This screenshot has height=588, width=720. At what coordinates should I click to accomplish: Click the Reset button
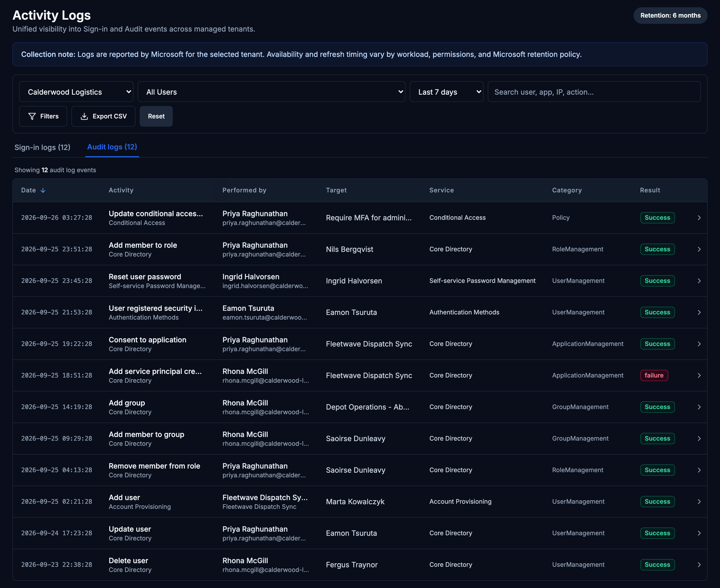(156, 116)
